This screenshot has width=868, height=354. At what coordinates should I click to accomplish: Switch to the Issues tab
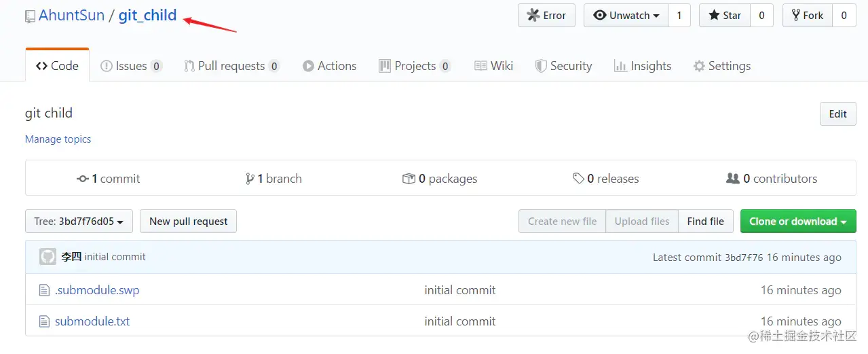click(131, 66)
